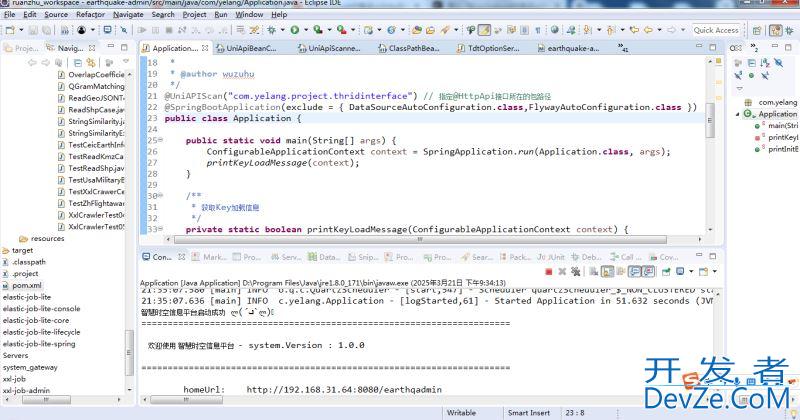Switch to Java EE perspective icon
This screenshot has height=420, width=800.
click(776, 30)
